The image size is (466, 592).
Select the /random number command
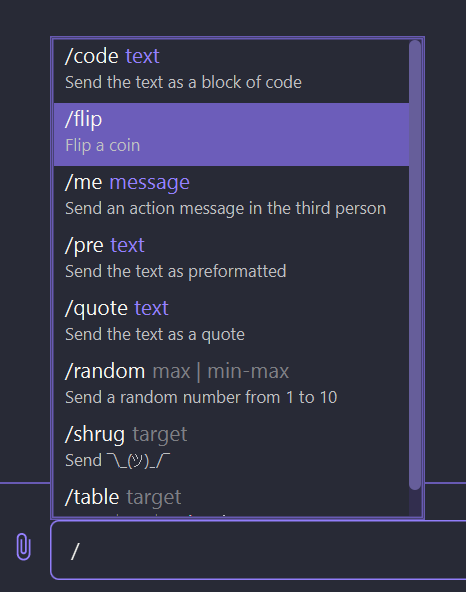click(x=231, y=387)
